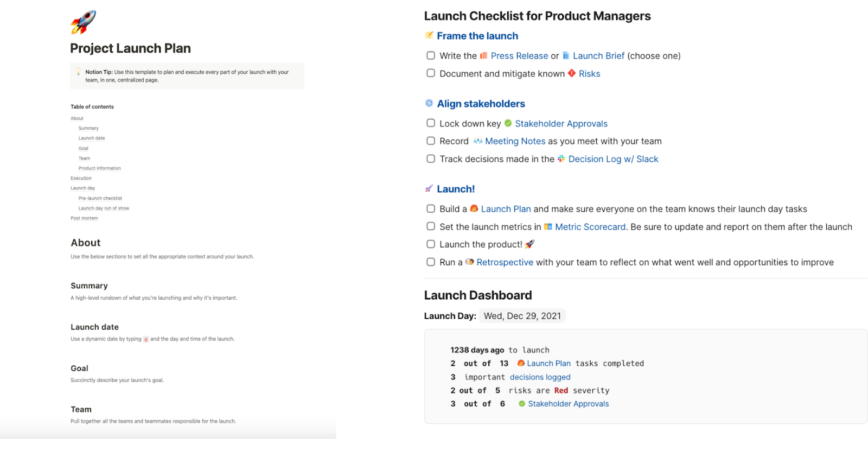This screenshot has height=449, width=868.
Task: Click the red Risks diamond icon
Action: tap(572, 73)
